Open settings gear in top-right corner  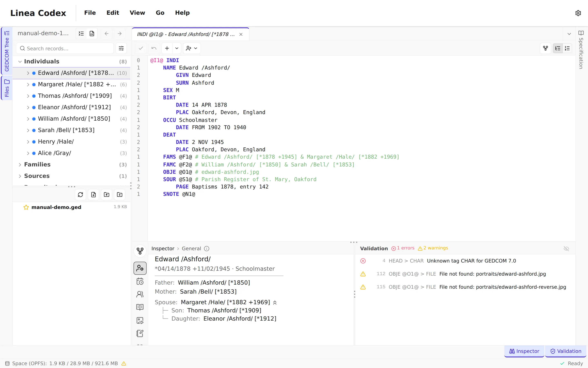pos(578,13)
